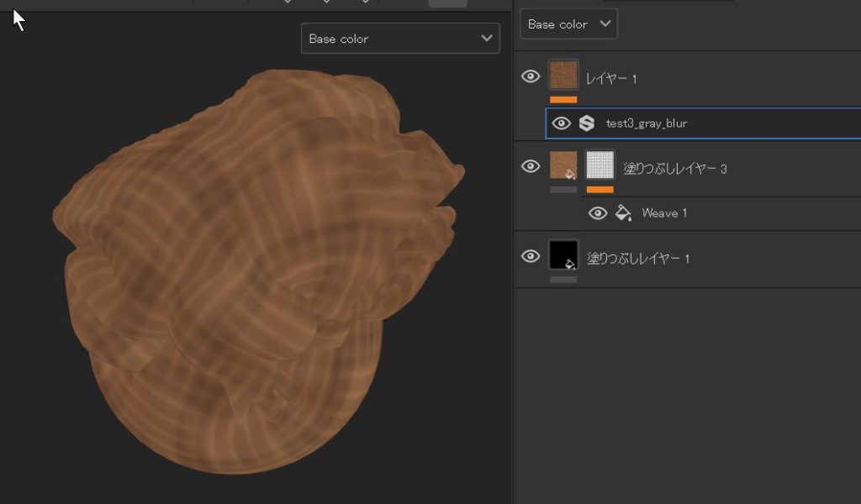Click the 3D woven mesh in the viewport

click(252, 269)
